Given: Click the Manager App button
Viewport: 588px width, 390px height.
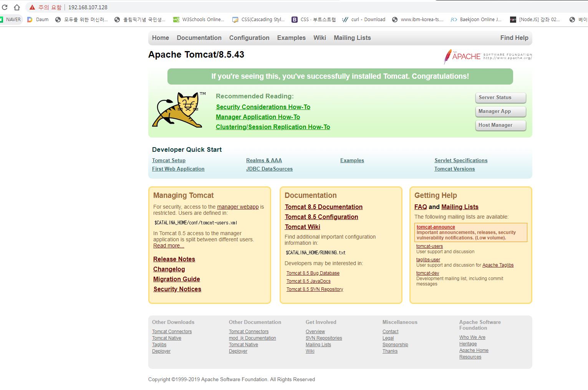Looking at the screenshot, I should click(500, 111).
